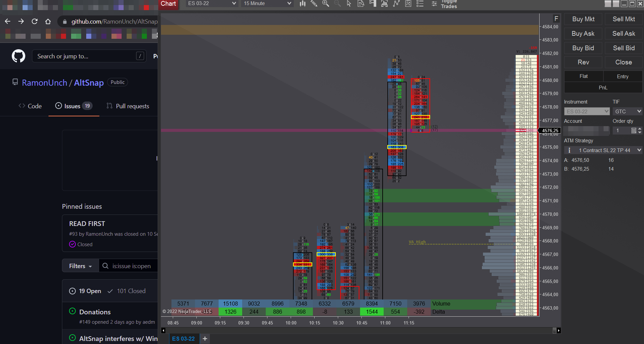644x344 pixels.
Task: Click the issues filter search field
Action: [129, 266]
